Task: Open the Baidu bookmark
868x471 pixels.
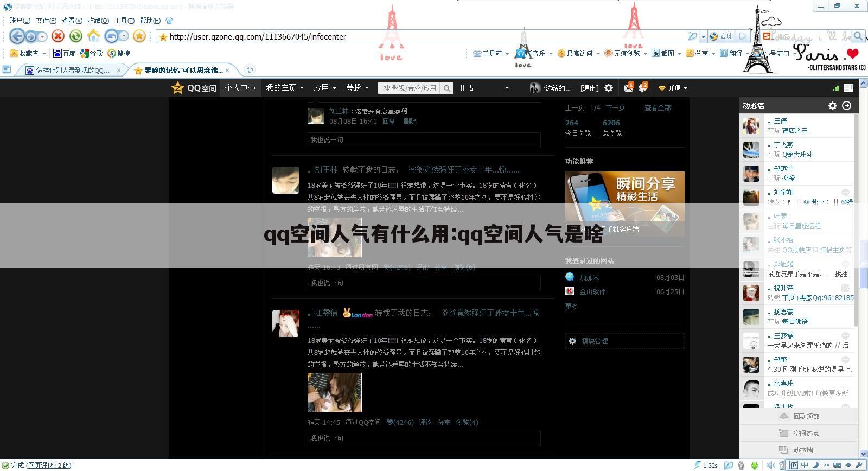Action: [x=65, y=53]
